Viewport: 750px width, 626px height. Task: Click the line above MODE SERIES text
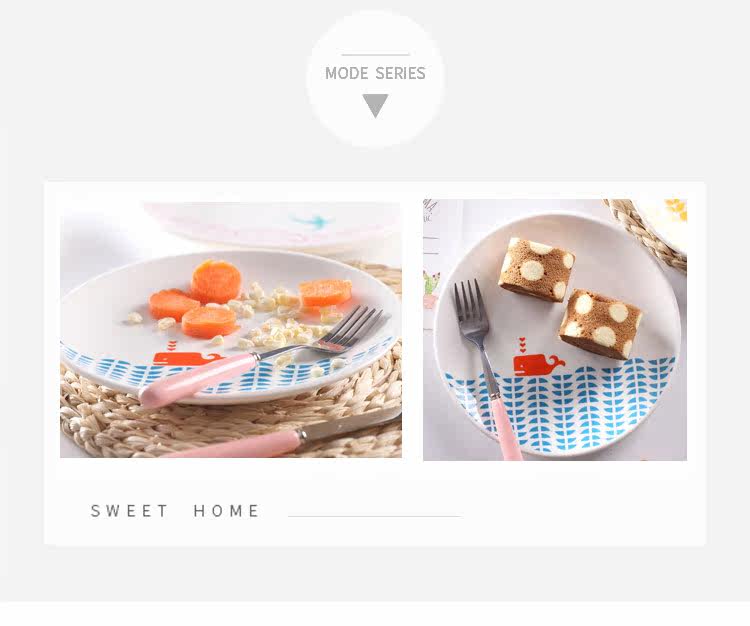click(375, 55)
